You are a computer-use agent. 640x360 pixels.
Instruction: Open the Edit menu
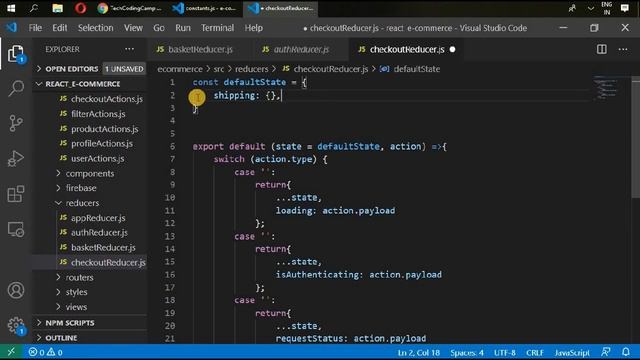click(x=60, y=28)
